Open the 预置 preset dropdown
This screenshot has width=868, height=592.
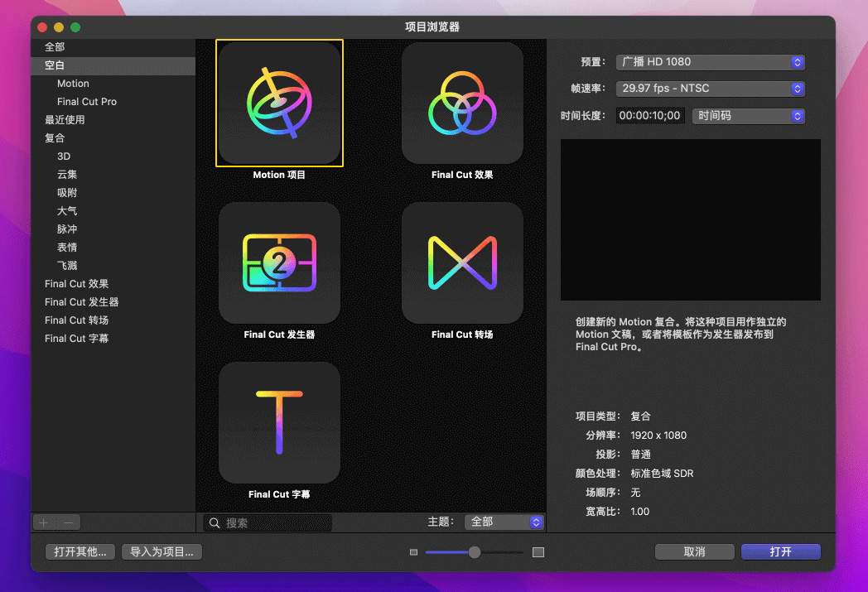tap(710, 62)
